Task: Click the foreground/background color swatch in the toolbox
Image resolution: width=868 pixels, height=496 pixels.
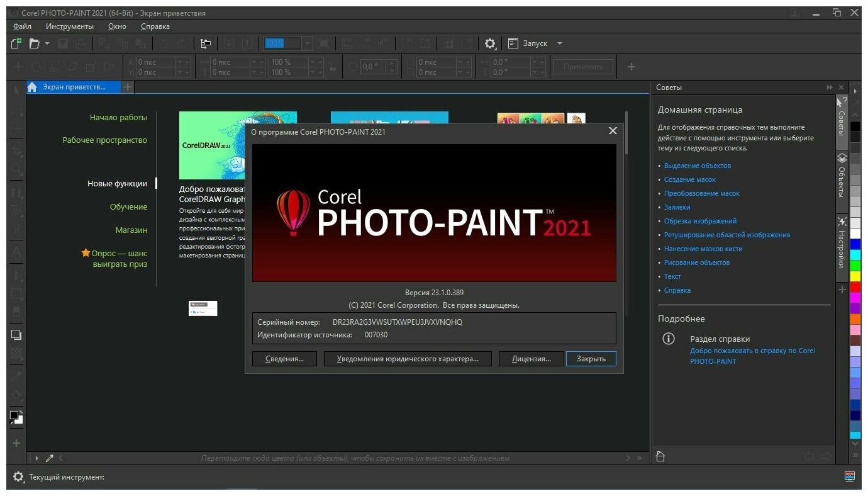Action: point(16,417)
